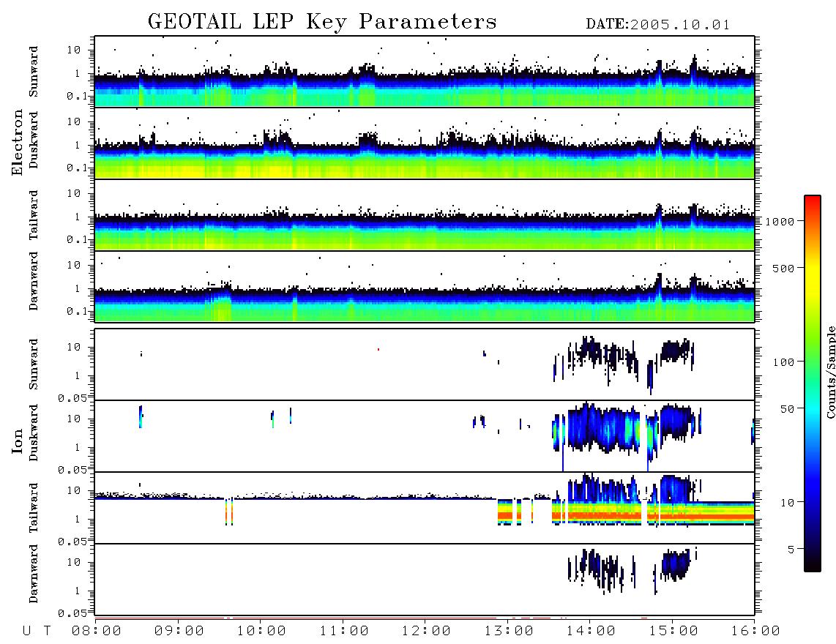Viewport: 836px width, 644px height.
Task: Select the Electron Tailward panel label
Action: 34,215
